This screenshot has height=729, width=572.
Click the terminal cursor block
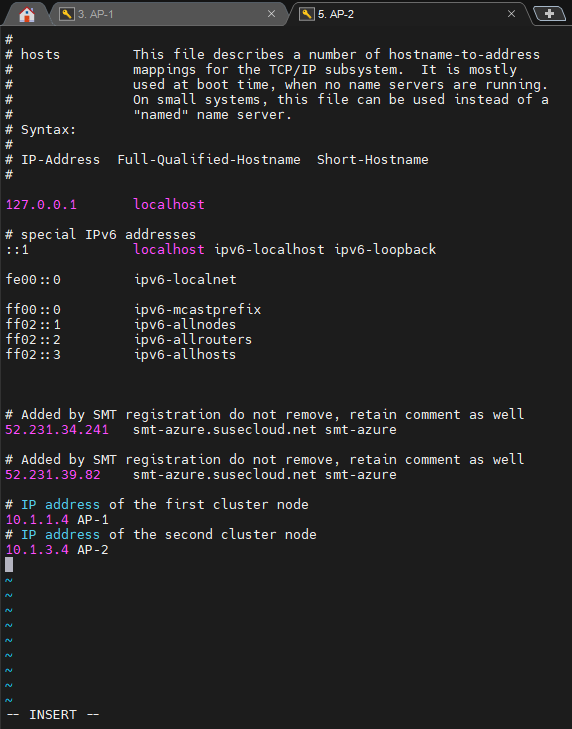[x=9, y=565]
